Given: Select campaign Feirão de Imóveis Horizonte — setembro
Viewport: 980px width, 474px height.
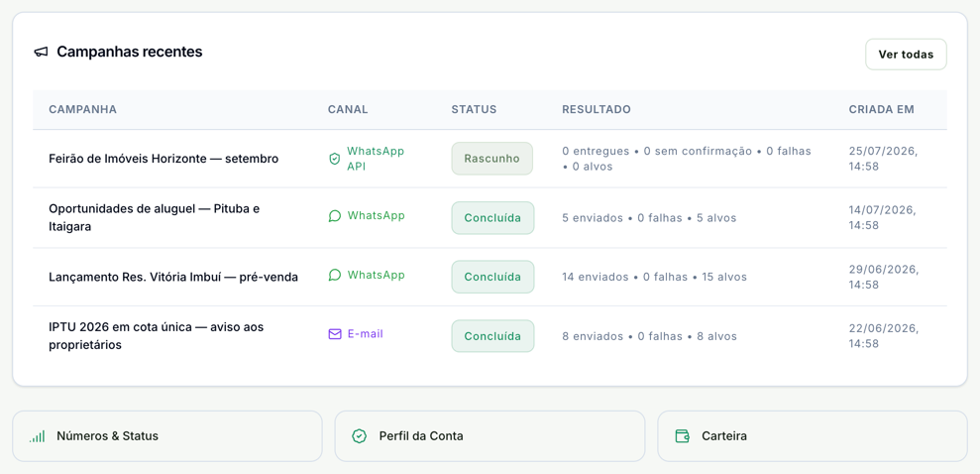Looking at the screenshot, I should pos(163,159).
